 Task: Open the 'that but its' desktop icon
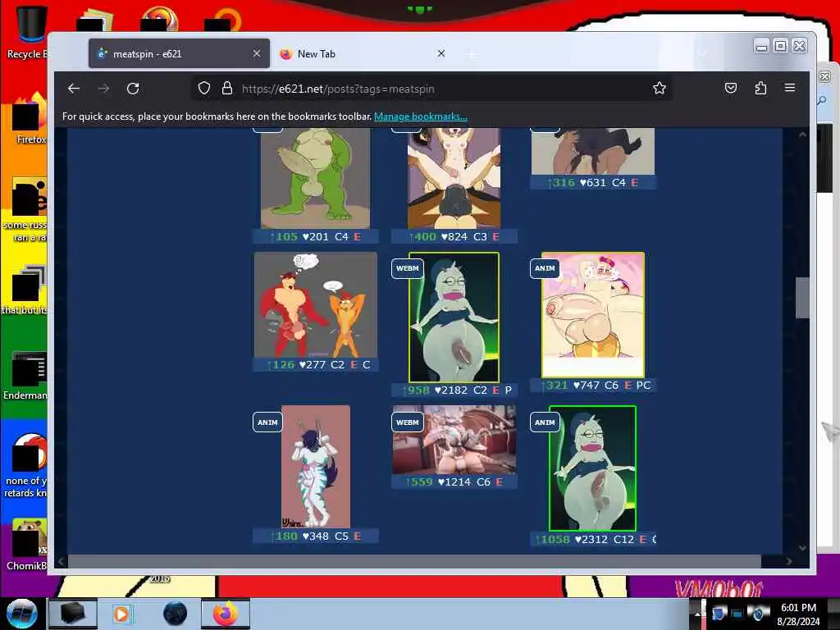point(25,290)
